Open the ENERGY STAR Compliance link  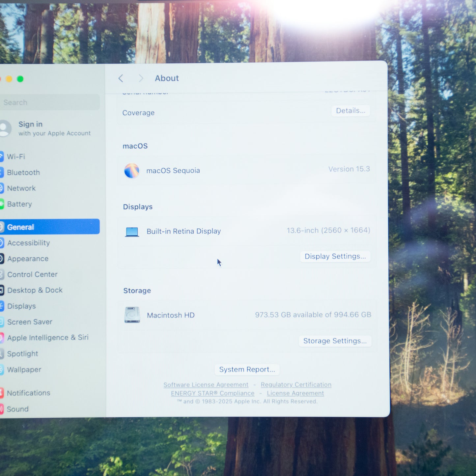click(x=212, y=393)
